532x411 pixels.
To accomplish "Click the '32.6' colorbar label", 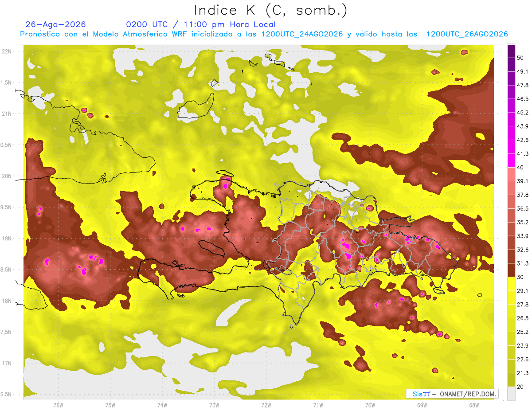I will pyautogui.click(x=523, y=250).
